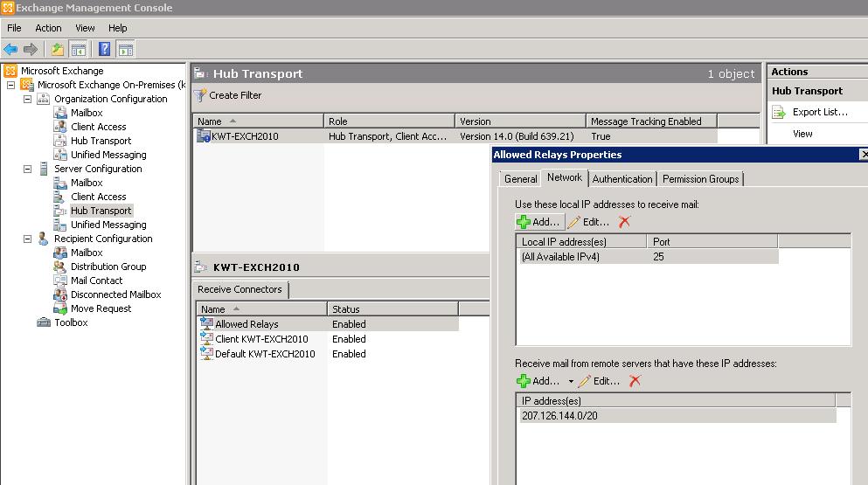Click the Back arrow toolbar icon
Screen dimensions: 868x485
click(10, 49)
